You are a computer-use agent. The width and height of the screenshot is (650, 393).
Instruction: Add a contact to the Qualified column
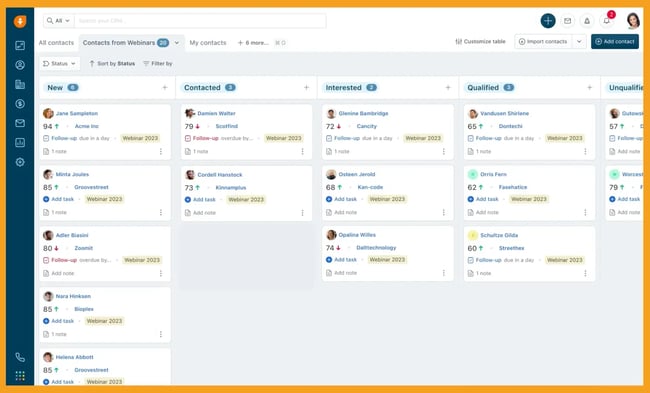pyautogui.click(x=589, y=87)
